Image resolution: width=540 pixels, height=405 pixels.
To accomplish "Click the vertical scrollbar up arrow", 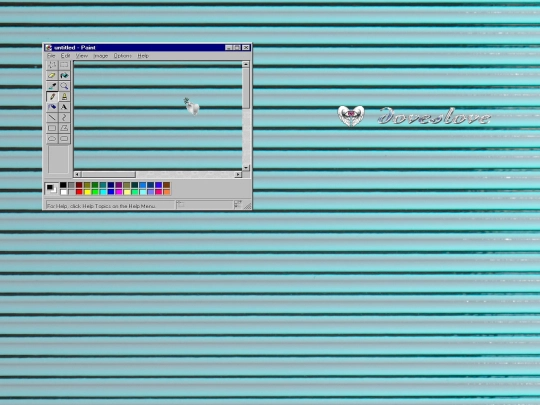I will tap(246, 64).
